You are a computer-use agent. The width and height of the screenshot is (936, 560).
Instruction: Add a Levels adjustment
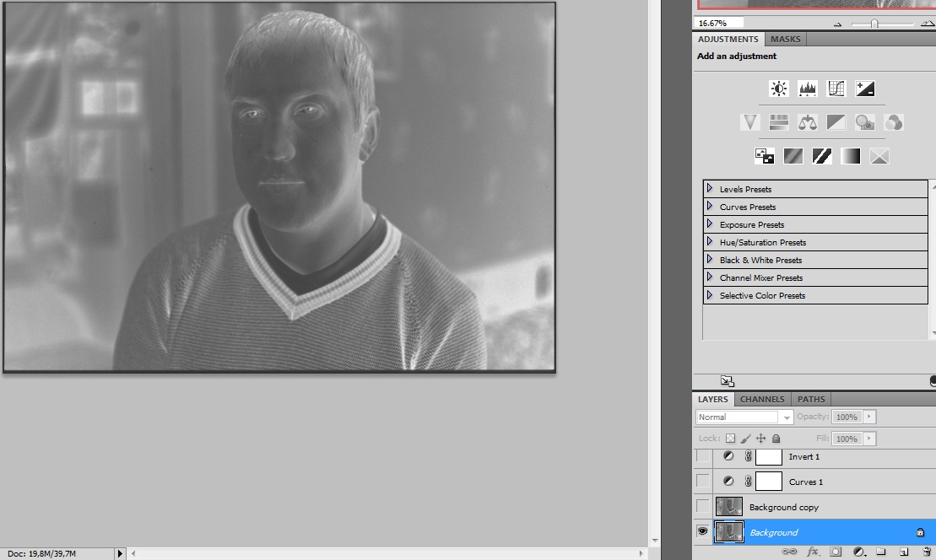pyautogui.click(x=808, y=89)
